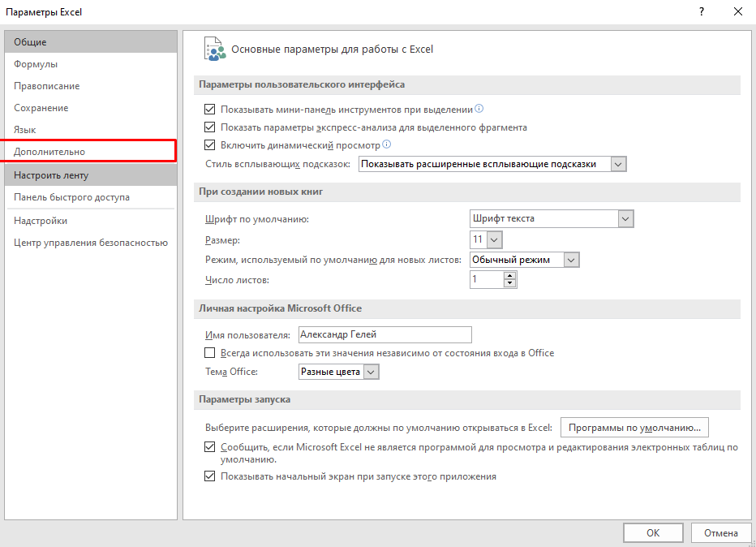Click info icon beside dynamic preview option
Viewport: 756px width, 547px height.
[x=387, y=145]
